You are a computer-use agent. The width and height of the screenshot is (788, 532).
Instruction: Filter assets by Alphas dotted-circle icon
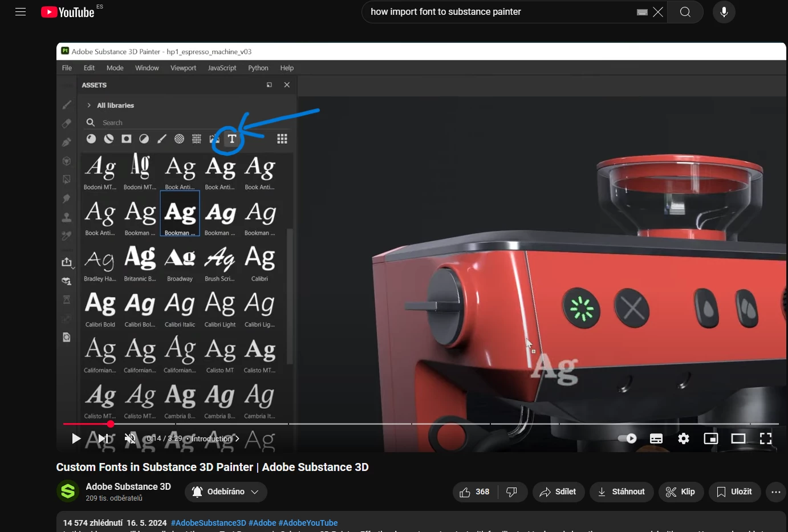coord(180,139)
